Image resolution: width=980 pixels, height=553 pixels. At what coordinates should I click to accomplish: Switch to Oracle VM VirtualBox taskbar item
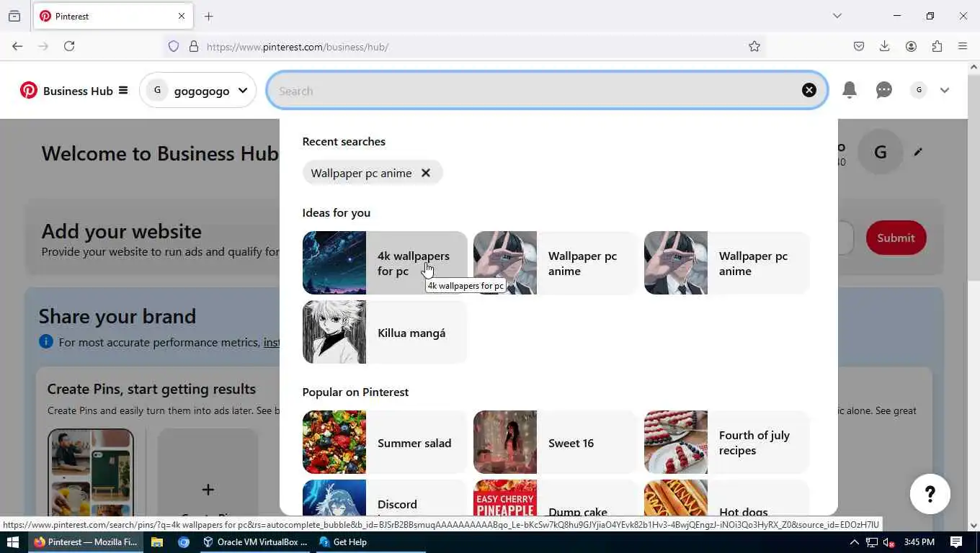tap(255, 542)
